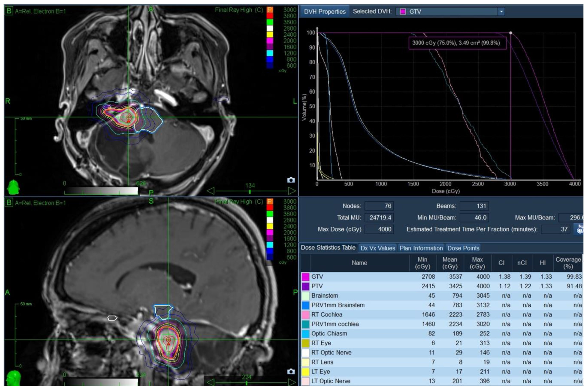
Task: Click the sagittal view B button
Action: coord(9,202)
